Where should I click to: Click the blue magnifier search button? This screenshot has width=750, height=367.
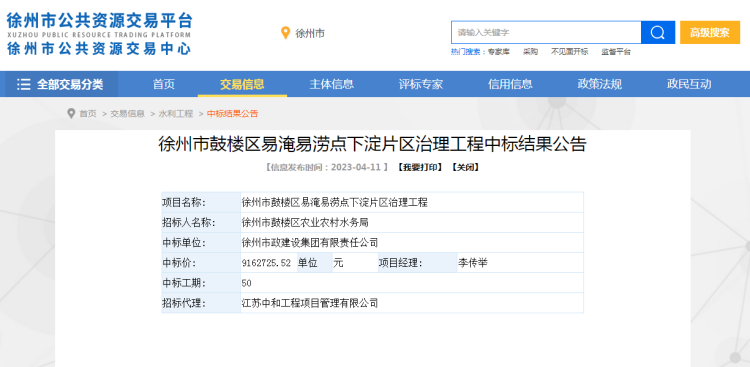click(x=658, y=33)
